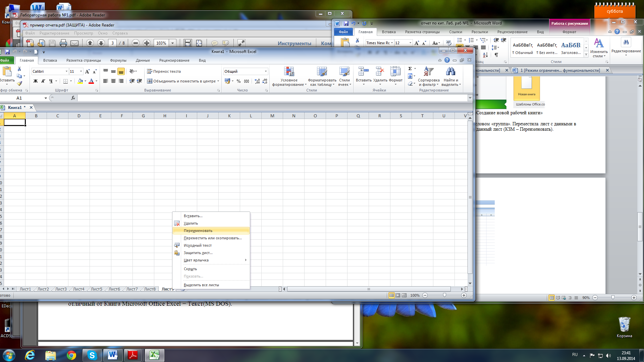Expand Условное форматирование menu

tap(289, 76)
